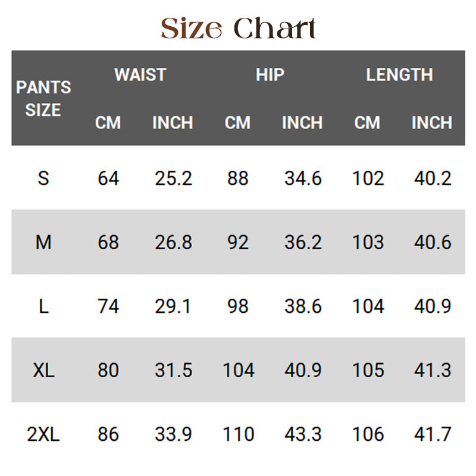Click the PANTS SIZE column header
The width and height of the screenshot is (476, 476).
point(43,98)
